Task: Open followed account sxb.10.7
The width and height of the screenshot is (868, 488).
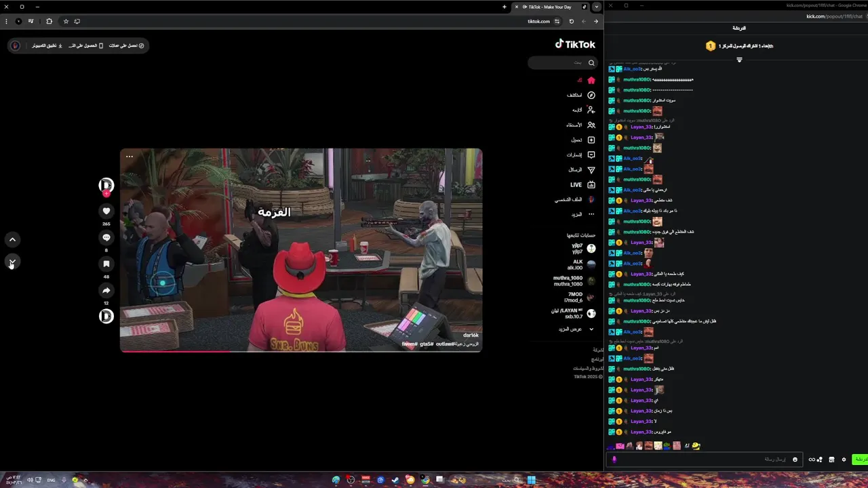Action: (572, 314)
